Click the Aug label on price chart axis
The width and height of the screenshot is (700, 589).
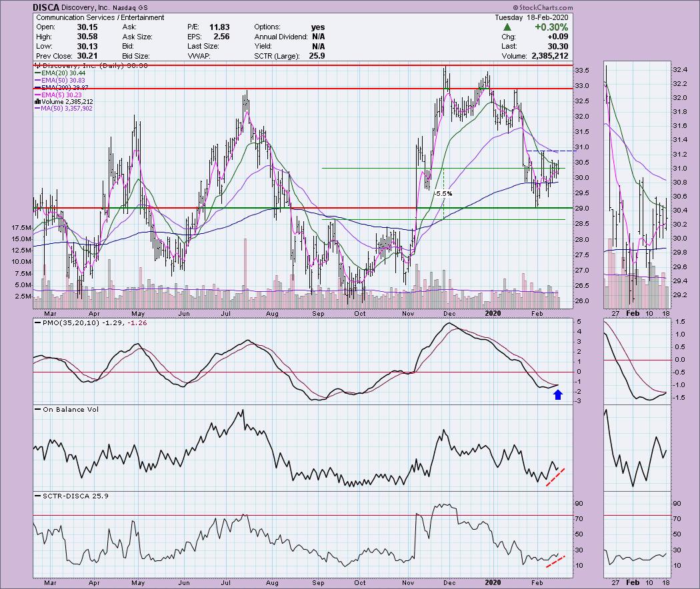click(x=272, y=313)
